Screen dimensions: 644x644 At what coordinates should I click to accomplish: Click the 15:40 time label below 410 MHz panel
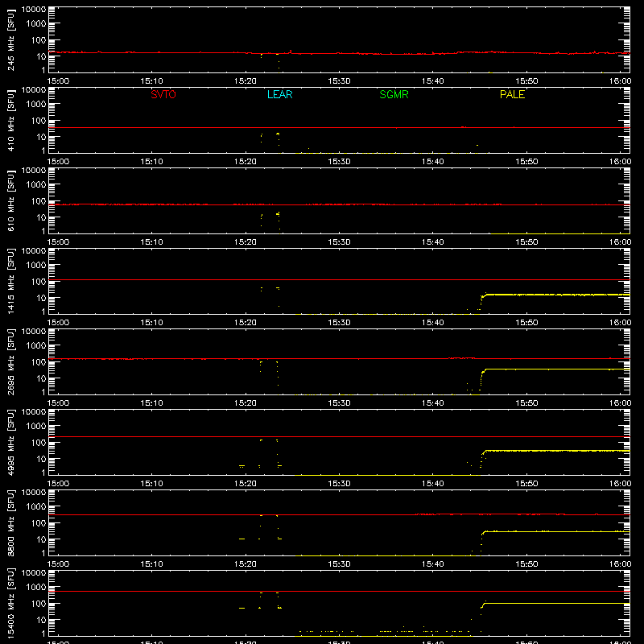[432, 162]
